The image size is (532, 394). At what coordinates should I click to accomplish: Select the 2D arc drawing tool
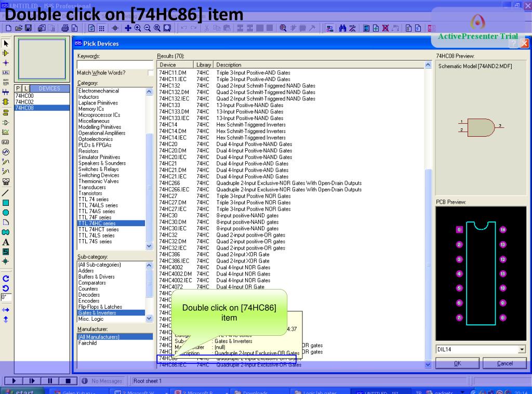tap(6, 222)
